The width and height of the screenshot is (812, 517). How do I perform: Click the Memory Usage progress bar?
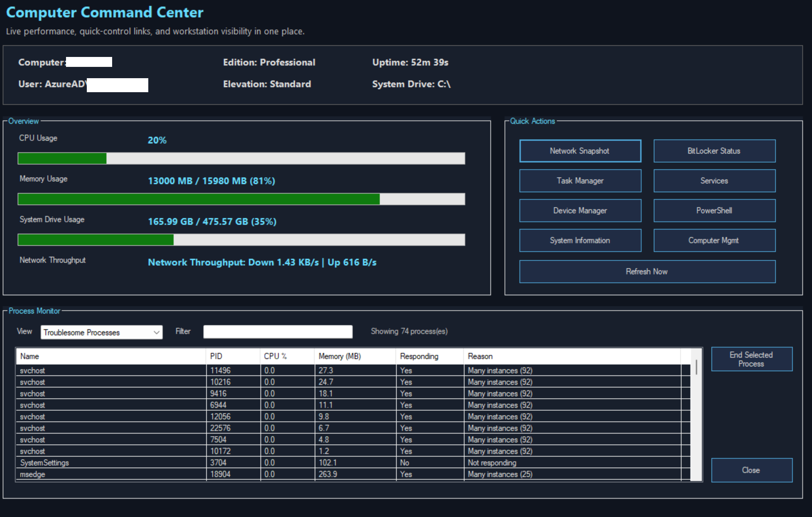(241, 199)
